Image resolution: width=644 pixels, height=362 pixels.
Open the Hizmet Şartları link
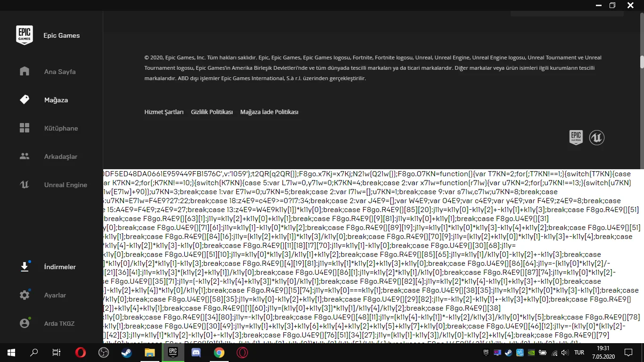tap(164, 112)
